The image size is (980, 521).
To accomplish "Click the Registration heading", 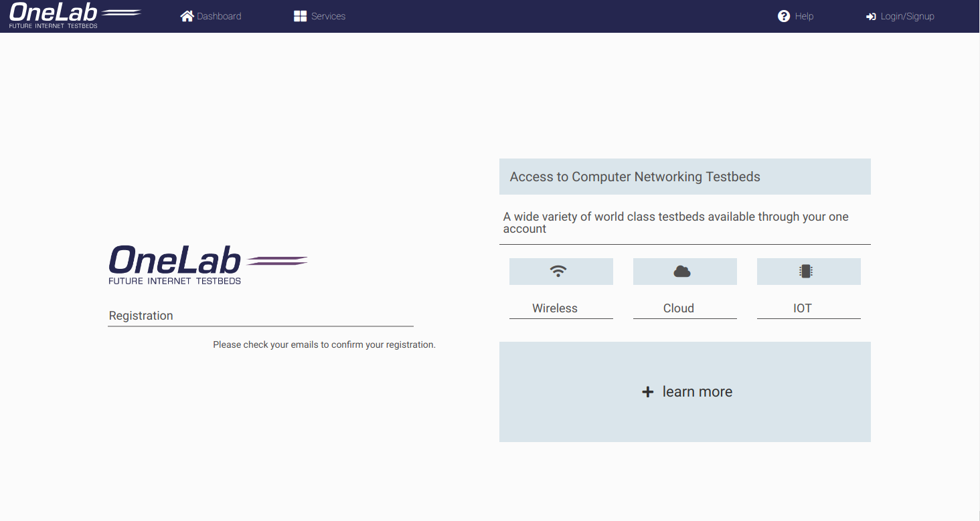I will [141, 316].
